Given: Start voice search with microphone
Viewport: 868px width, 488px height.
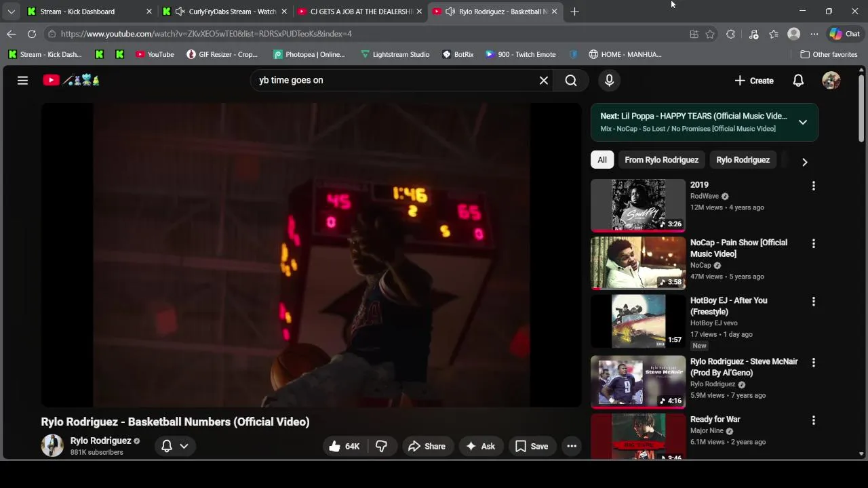Looking at the screenshot, I should (x=609, y=80).
